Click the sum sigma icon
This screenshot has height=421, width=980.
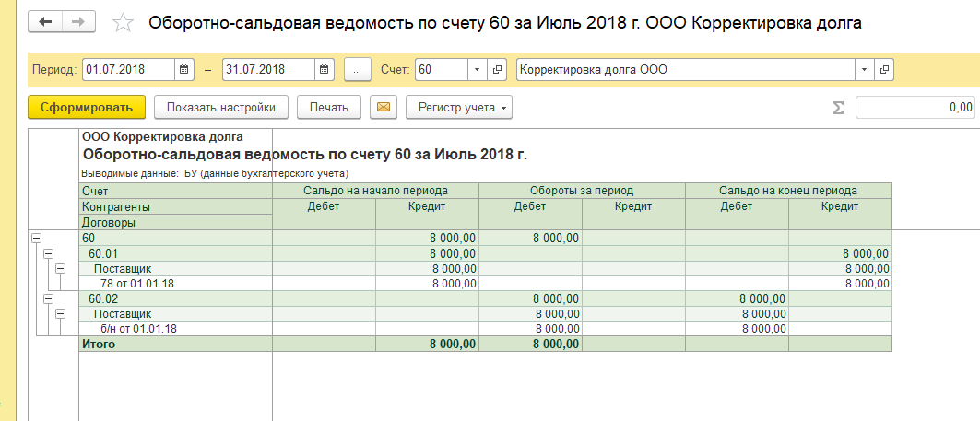[x=838, y=108]
